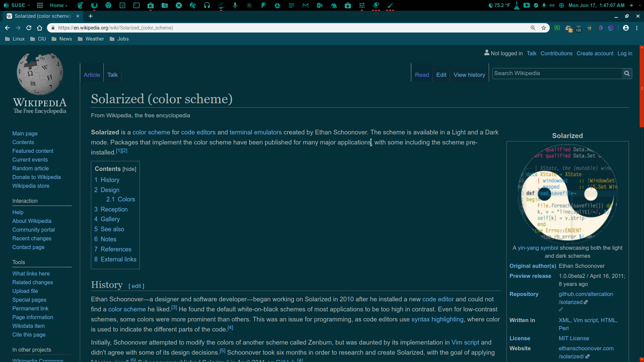Screen dimensions: 644x362
Task: Open the Gmail launcher icon
Action: pos(306,5)
